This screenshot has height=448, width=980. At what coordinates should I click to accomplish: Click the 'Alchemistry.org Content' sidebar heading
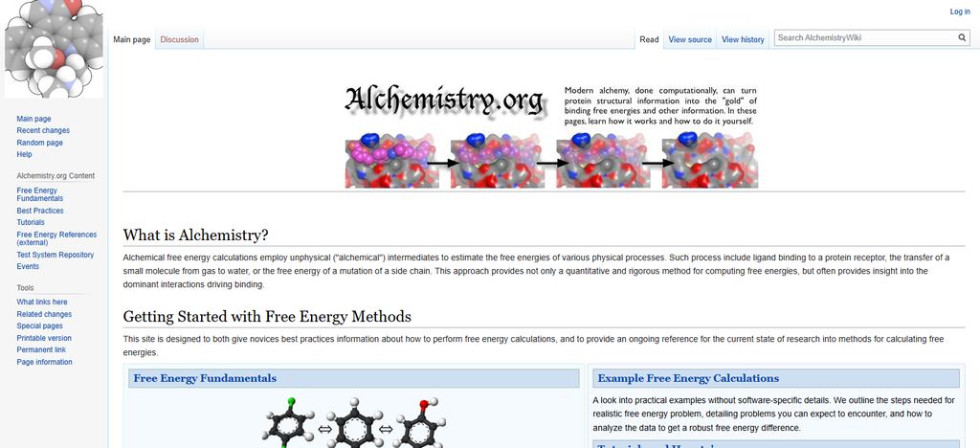click(56, 176)
